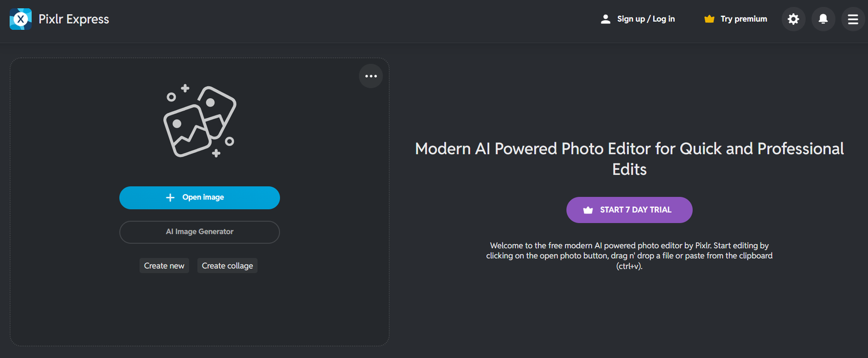
Task: Click the START 7 DAY TRIAL text
Action: (635, 210)
